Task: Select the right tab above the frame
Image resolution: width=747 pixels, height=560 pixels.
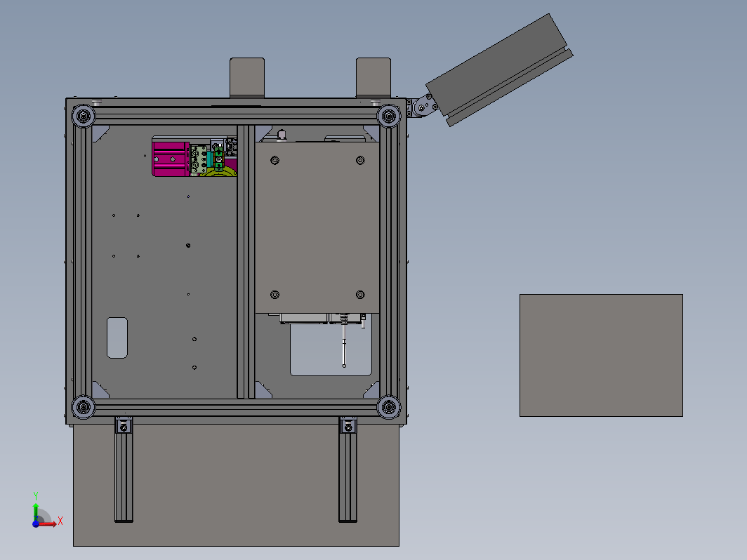Action: 373,78
